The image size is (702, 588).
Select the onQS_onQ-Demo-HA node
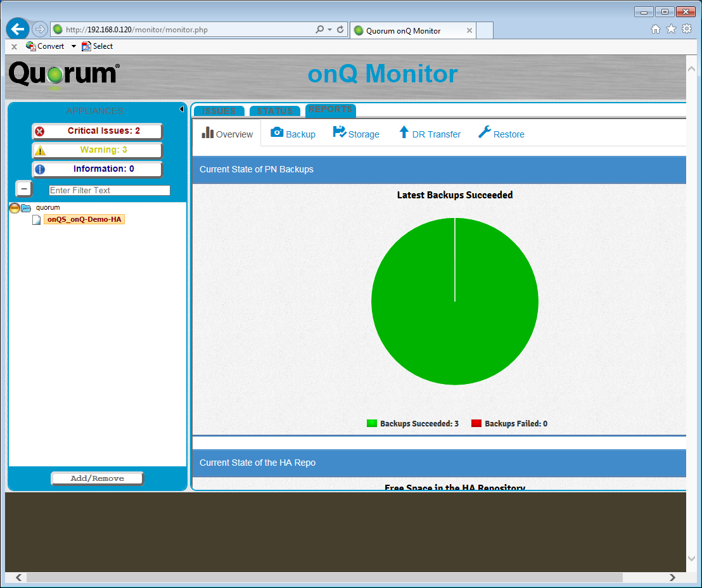[x=84, y=219]
